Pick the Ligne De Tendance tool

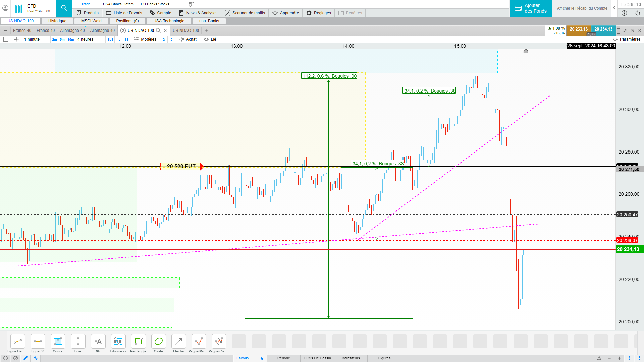pos(17,342)
